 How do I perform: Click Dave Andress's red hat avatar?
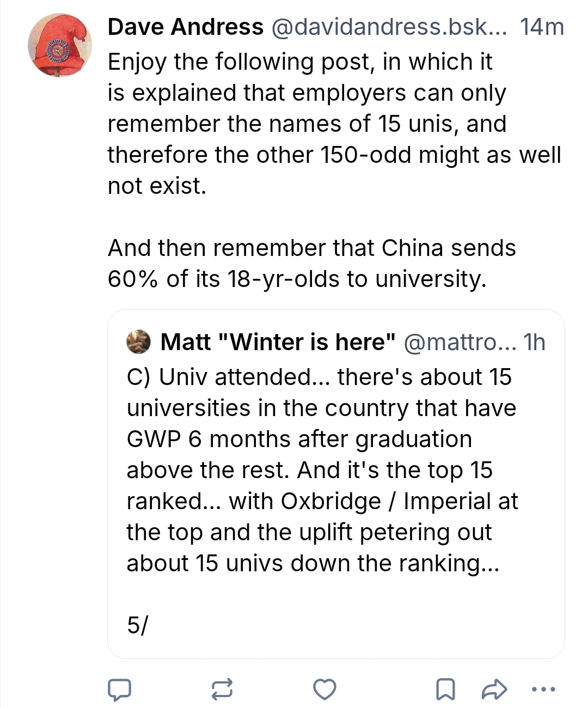[x=60, y=46]
